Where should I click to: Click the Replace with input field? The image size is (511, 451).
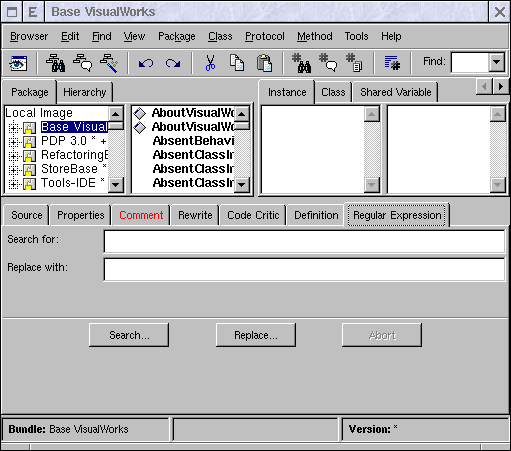304,269
